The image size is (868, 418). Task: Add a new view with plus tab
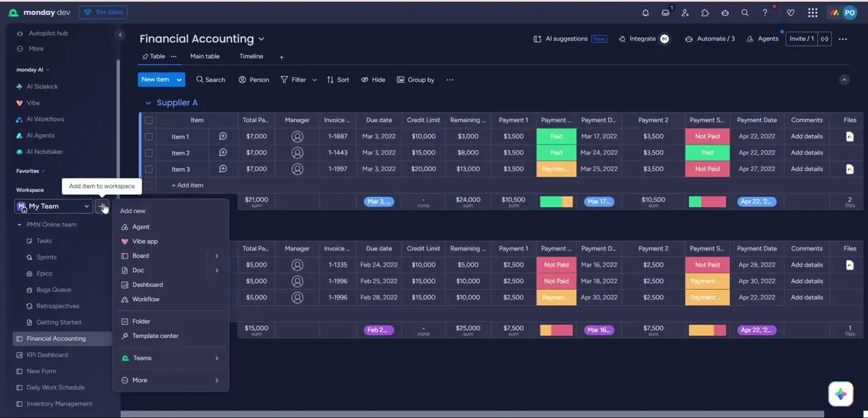pos(281,57)
